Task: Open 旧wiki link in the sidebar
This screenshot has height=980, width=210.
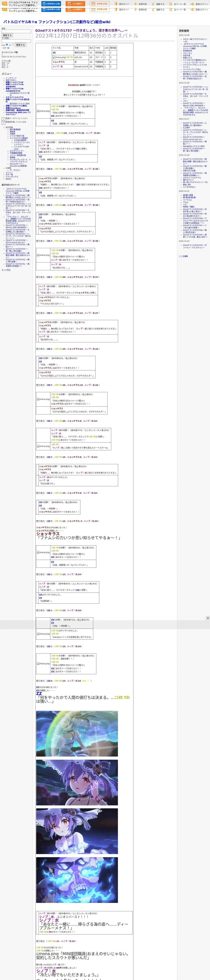Action: click(8, 179)
